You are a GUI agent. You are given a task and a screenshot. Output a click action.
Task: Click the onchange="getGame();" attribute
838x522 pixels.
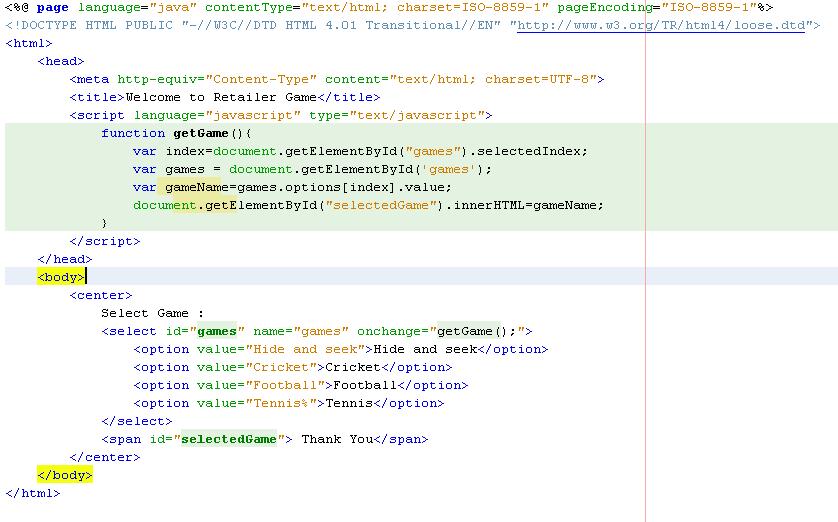pos(441,331)
